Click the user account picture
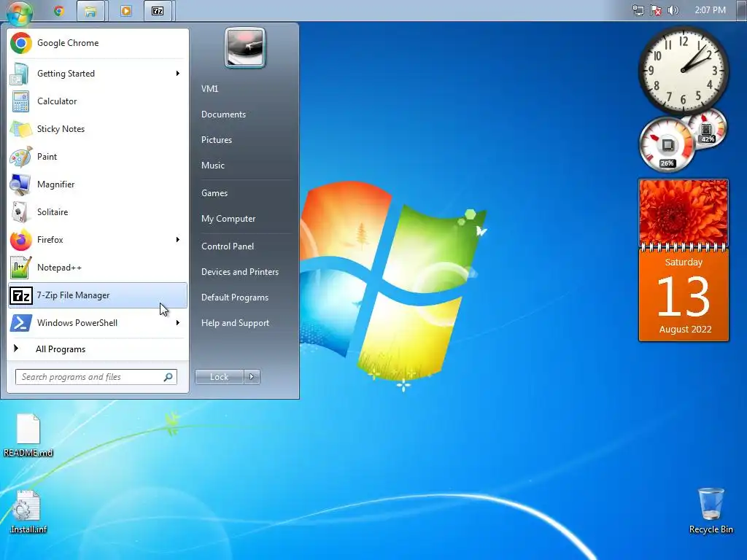This screenshot has height=560, width=747. (245, 47)
